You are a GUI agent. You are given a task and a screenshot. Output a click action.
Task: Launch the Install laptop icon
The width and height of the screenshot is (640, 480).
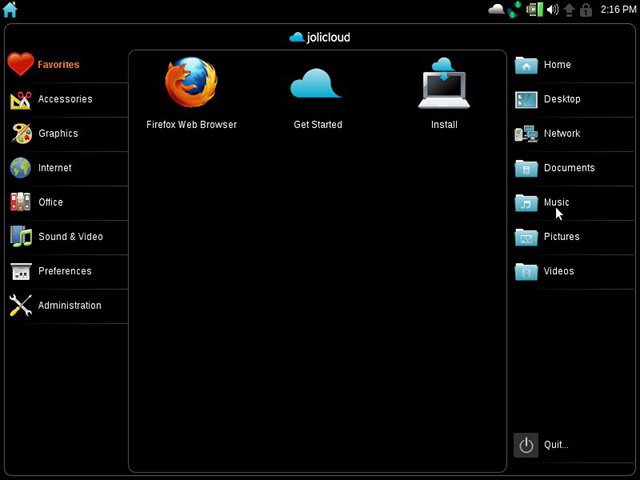pos(444,93)
